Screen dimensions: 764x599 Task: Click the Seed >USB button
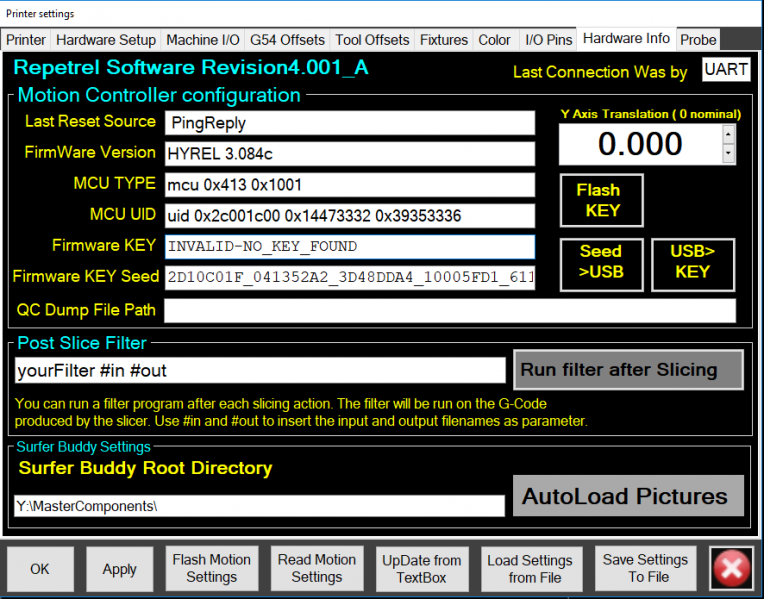tap(601, 262)
